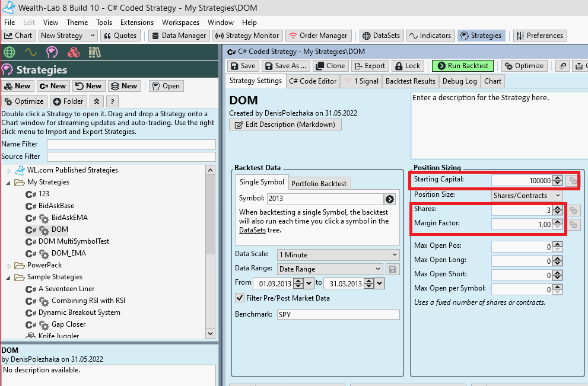Click the round arrow next to Symbol field
This screenshot has width=588, height=386.
click(x=390, y=199)
